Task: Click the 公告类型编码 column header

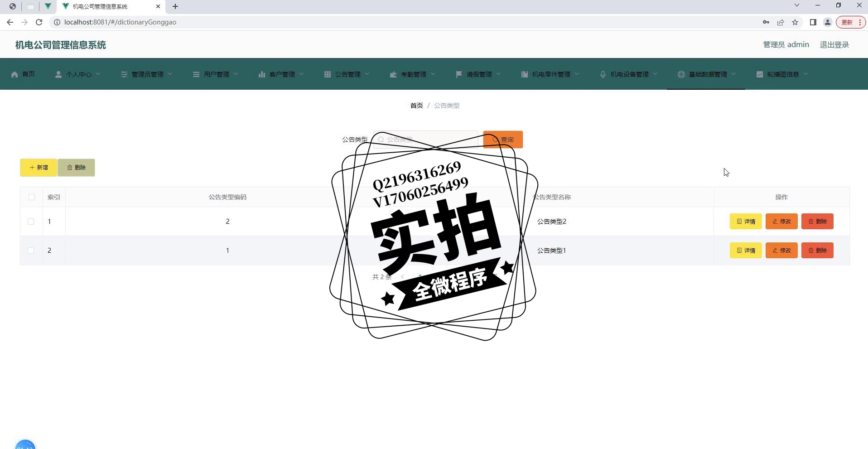Action: pos(227,197)
